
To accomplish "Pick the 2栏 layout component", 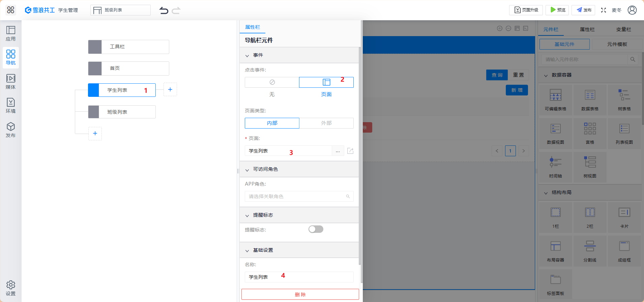I will tap(590, 217).
